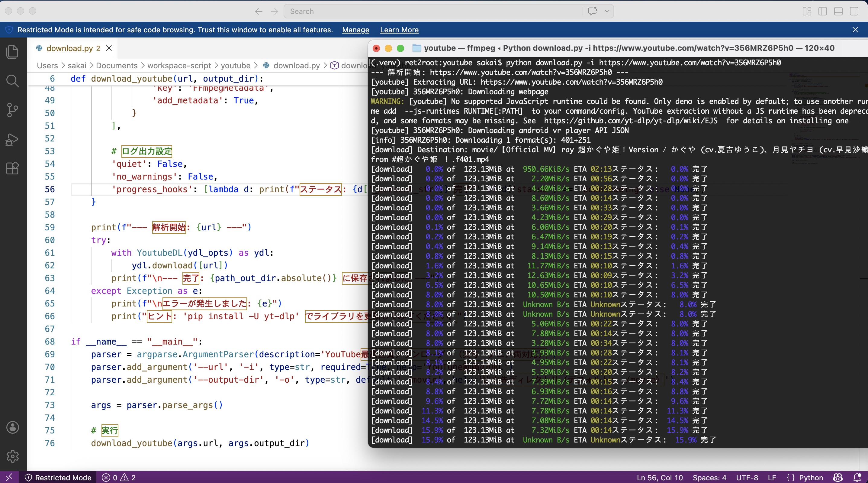Click inside the Search input field
Viewport: 868px width, 483px height.
(x=404, y=11)
